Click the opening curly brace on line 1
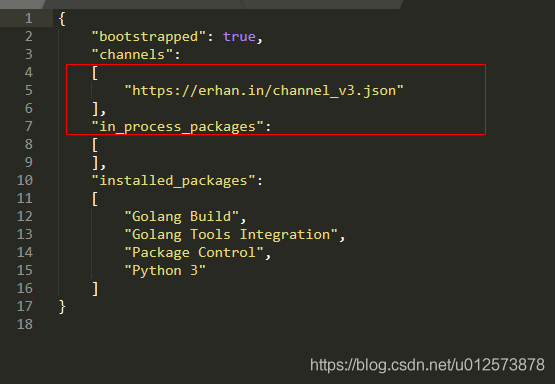 click(x=62, y=19)
